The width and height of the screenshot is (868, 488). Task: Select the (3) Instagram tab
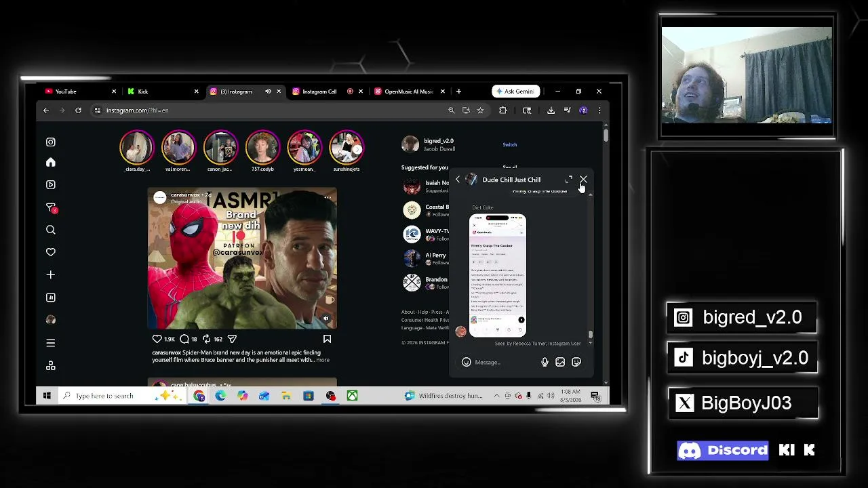[x=245, y=91]
